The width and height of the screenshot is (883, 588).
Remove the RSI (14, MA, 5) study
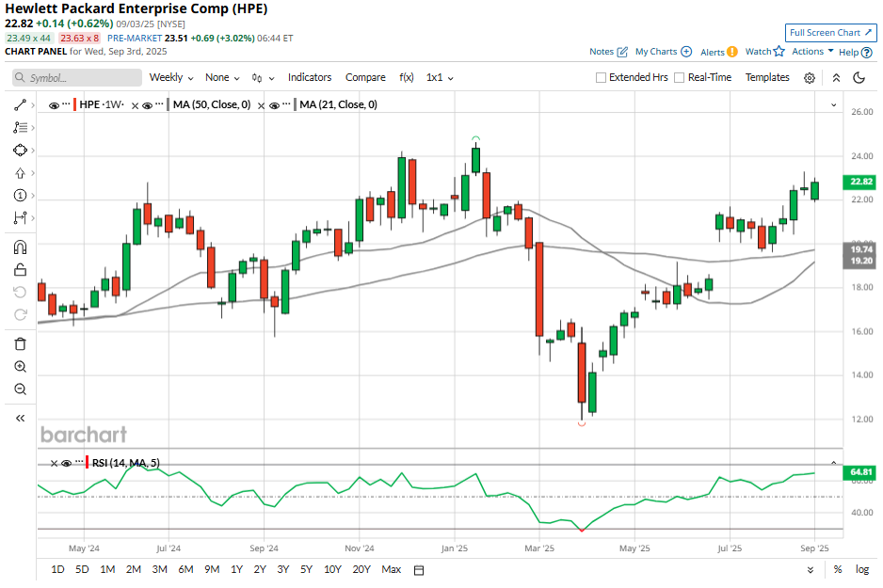[x=54, y=464]
